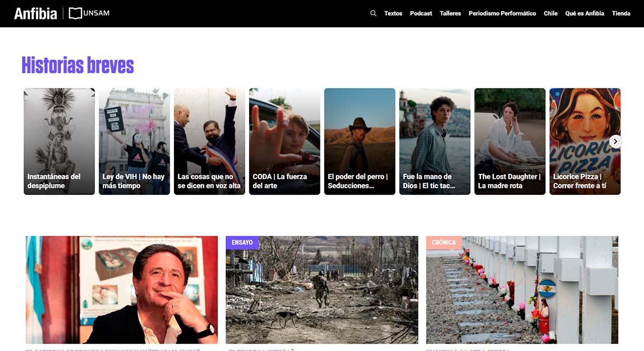View Las cosas que no se dicen story
The width and height of the screenshot is (644, 351).
[x=209, y=141]
